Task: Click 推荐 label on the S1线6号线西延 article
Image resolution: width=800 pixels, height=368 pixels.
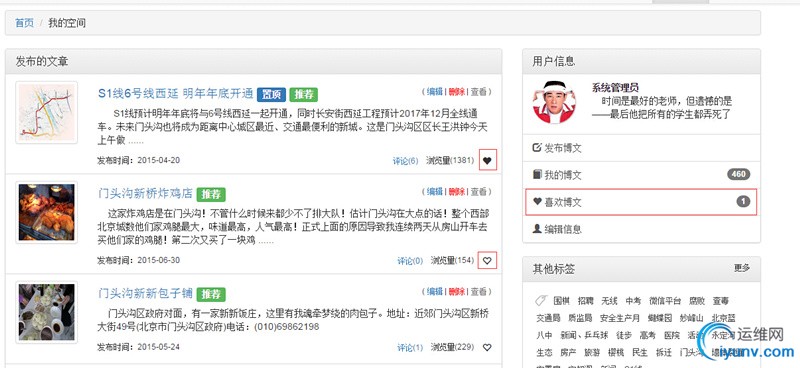Action: (x=304, y=94)
